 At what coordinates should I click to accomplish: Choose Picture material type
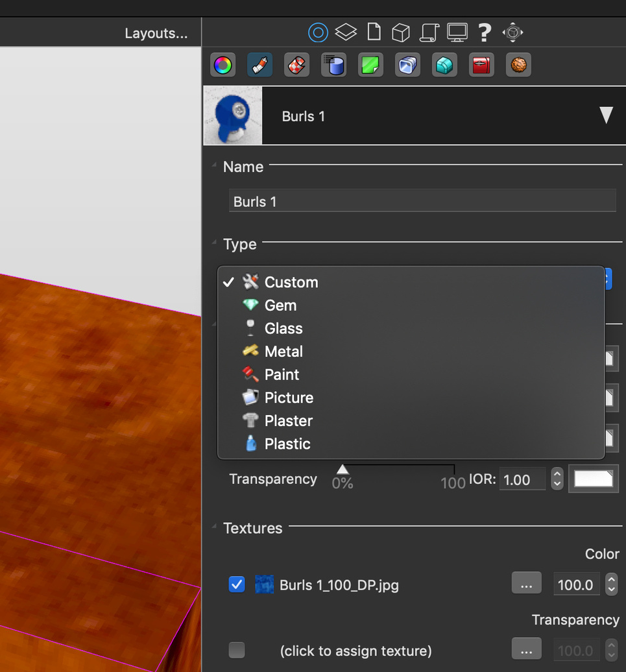[x=411, y=398]
